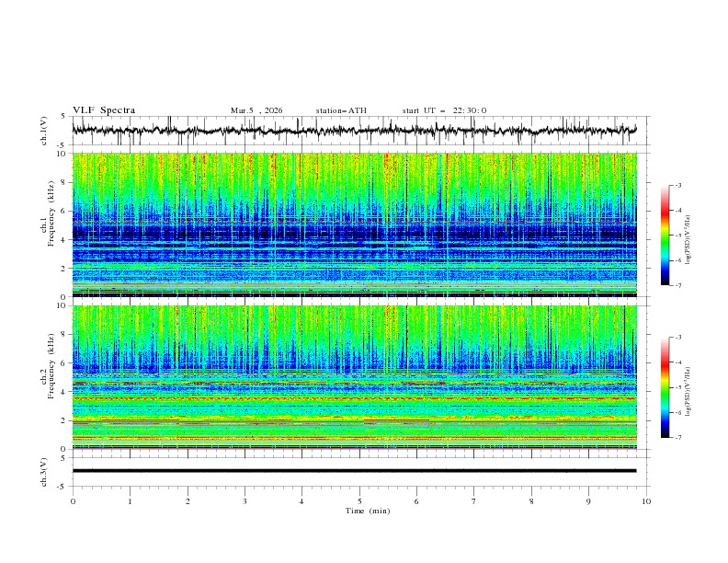Image resolution: width=728 pixels, height=563 pixels.
Task: Click the ch.1 voltage waveform trace
Action: pos(354,131)
